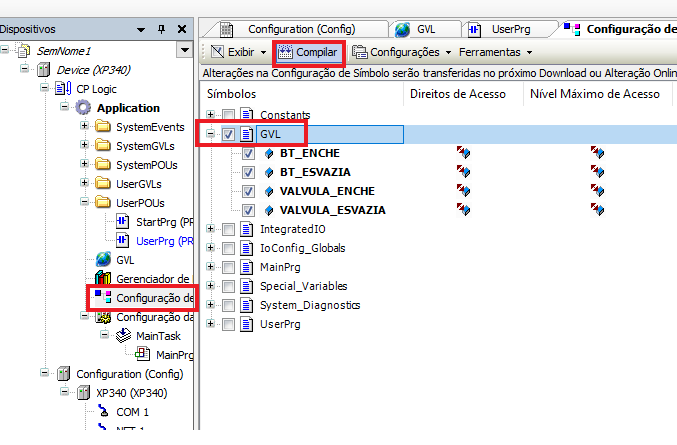Image resolution: width=677 pixels, height=445 pixels.
Task: Click maximum access level icon for VALVULA_ENCHE
Action: tap(597, 191)
